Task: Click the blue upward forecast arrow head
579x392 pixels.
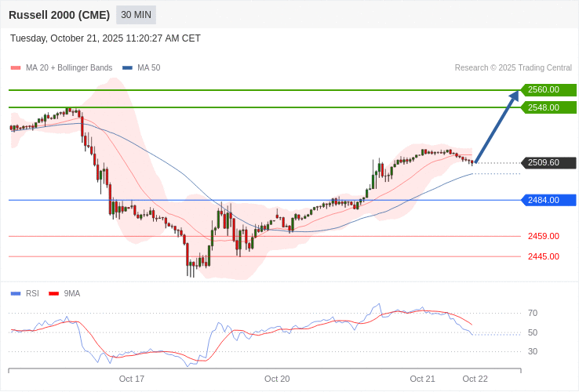Action: click(x=514, y=96)
